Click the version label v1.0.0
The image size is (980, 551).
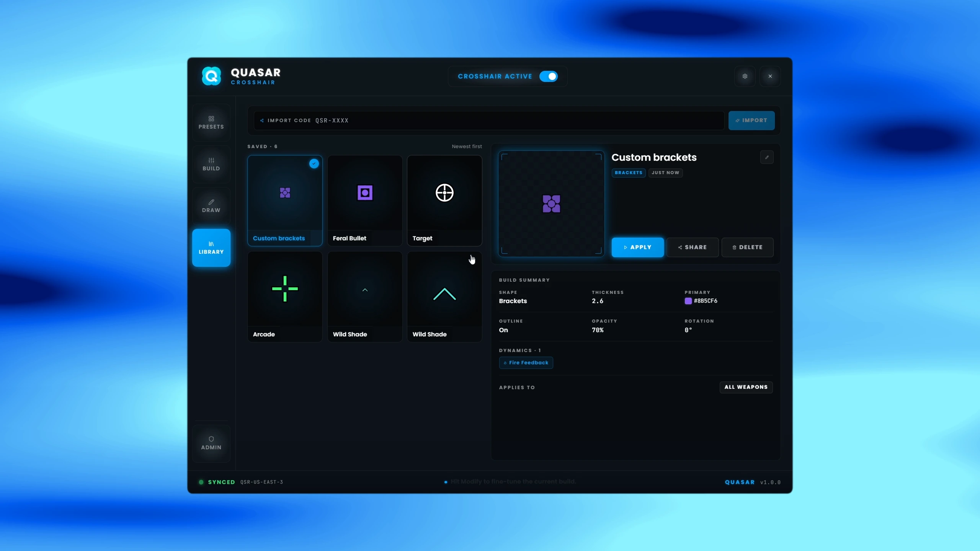pyautogui.click(x=770, y=483)
